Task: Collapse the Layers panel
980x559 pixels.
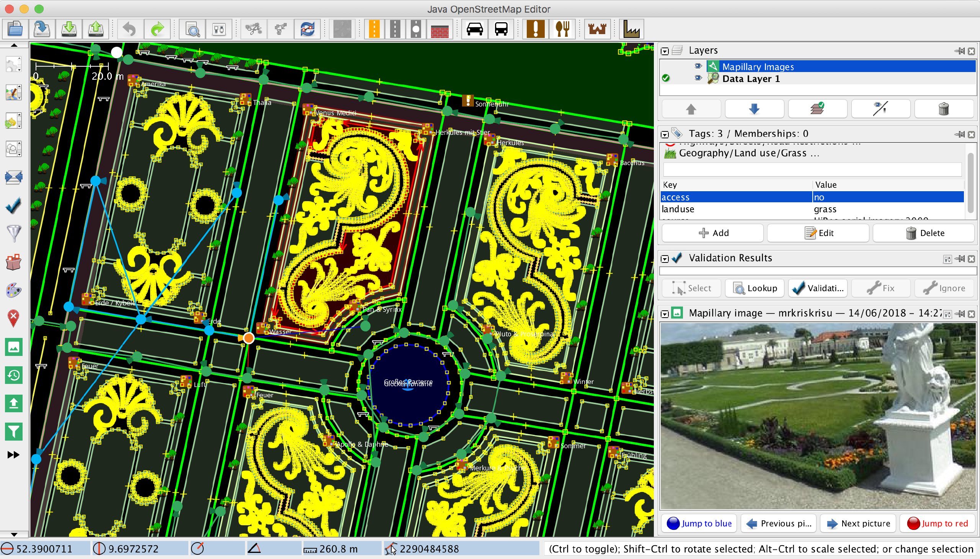Action: point(665,51)
